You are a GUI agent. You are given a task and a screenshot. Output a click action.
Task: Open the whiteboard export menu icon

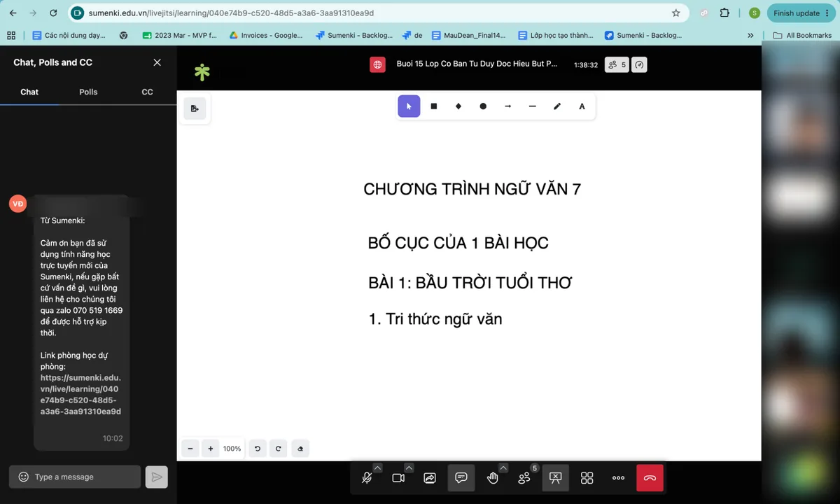[195, 108]
